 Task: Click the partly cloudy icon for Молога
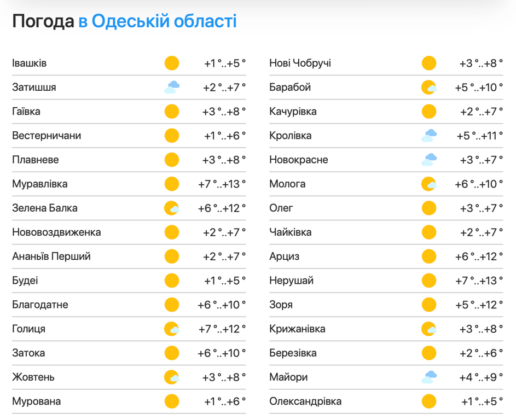(429, 184)
